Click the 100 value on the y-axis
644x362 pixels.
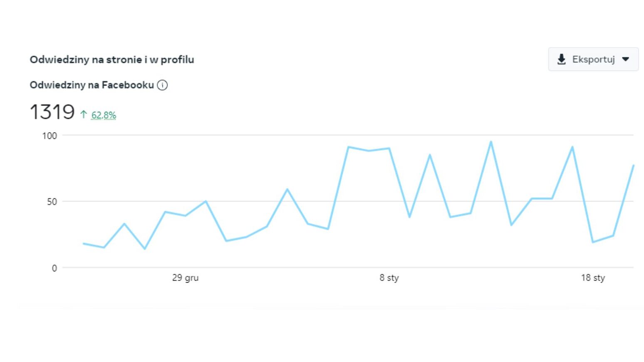click(x=50, y=136)
